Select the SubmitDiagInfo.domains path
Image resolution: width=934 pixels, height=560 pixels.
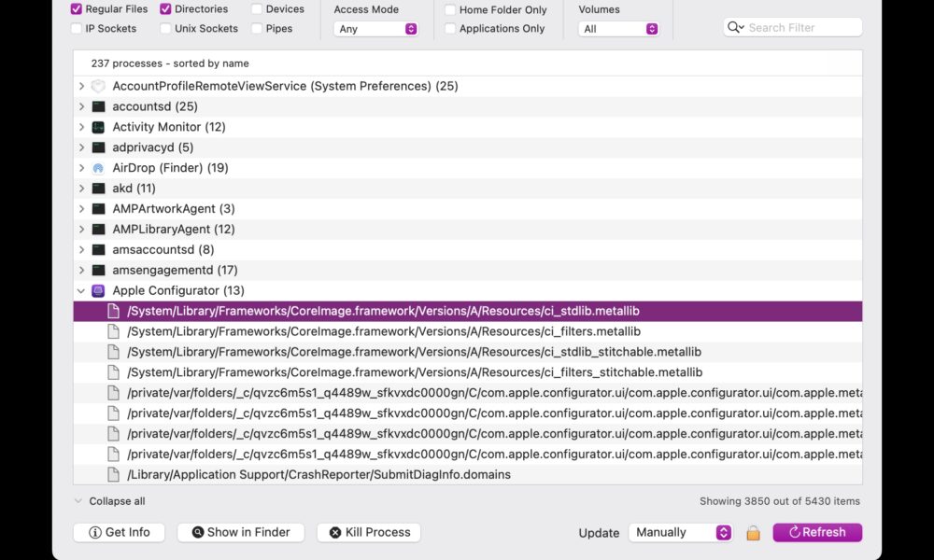[x=318, y=475]
